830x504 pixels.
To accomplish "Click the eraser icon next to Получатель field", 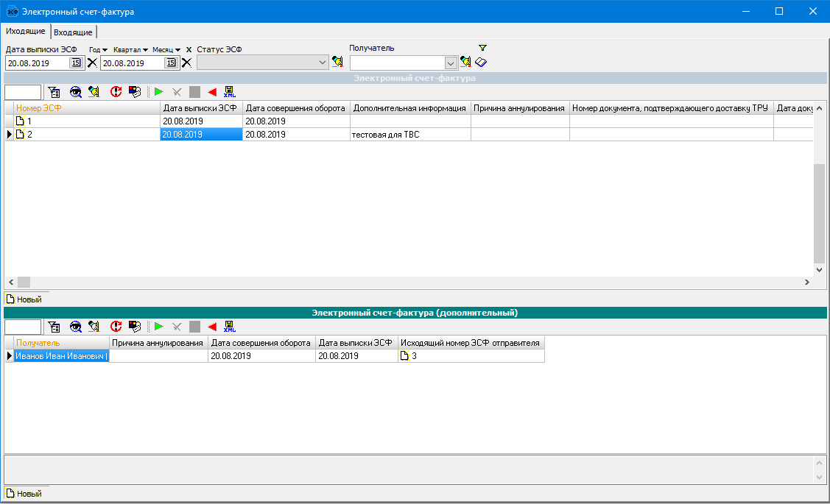I will tap(481, 63).
